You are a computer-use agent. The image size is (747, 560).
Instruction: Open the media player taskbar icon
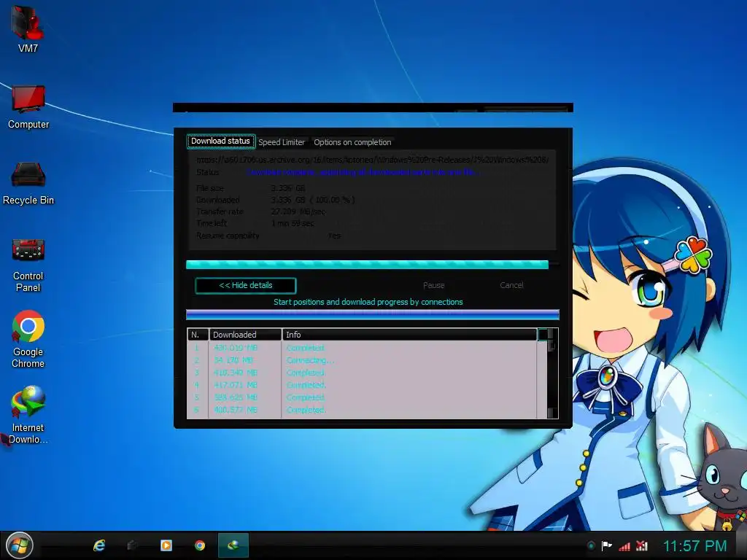point(166,545)
